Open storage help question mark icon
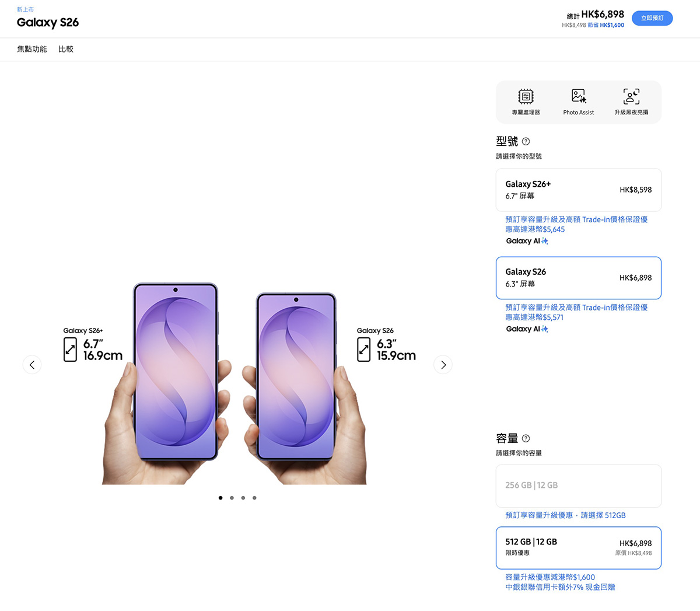700x611 pixels. [526, 438]
